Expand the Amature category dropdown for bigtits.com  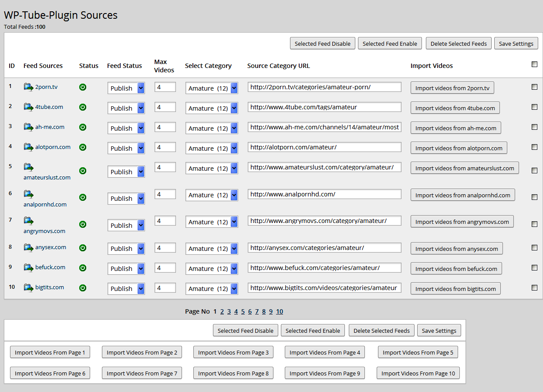212,288
